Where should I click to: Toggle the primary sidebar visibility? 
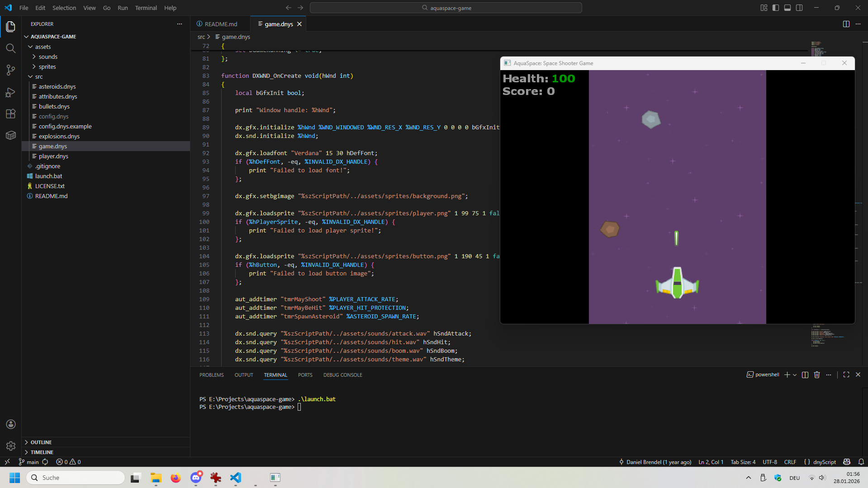click(775, 8)
